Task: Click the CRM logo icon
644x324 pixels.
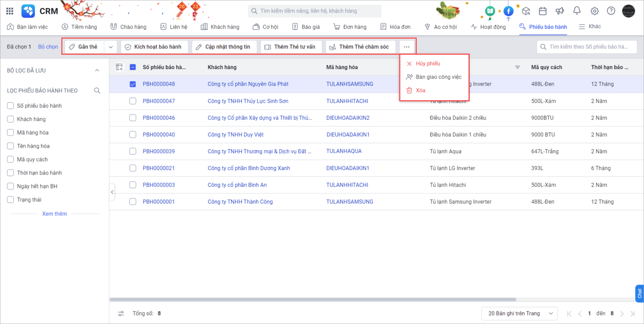Action: (28, 11)
